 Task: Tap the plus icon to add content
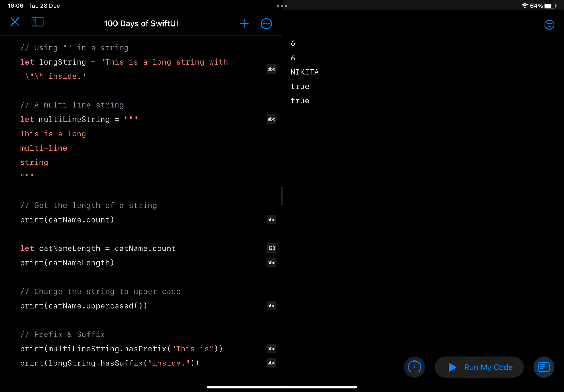tap(244, 24)
